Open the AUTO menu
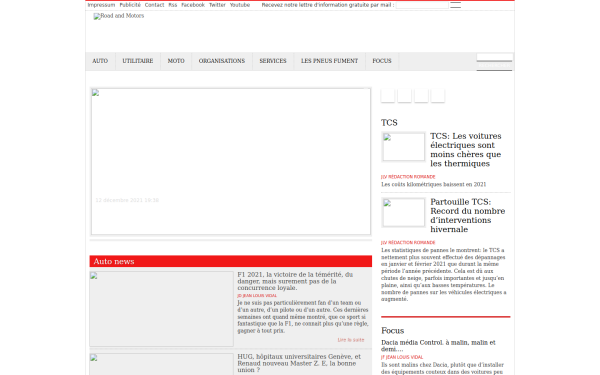Image resolution: width=600 pixels, height=375 pixels. [100, 61]
